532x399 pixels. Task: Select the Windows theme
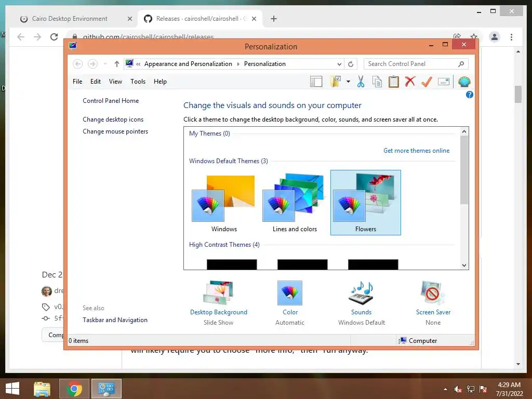pos(224,203)
